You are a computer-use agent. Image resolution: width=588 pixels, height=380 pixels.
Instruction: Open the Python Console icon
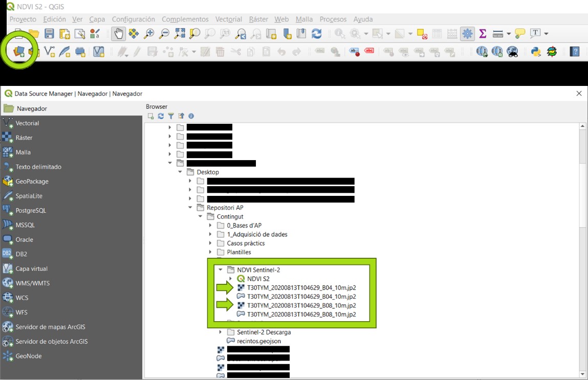pos(536,51)
